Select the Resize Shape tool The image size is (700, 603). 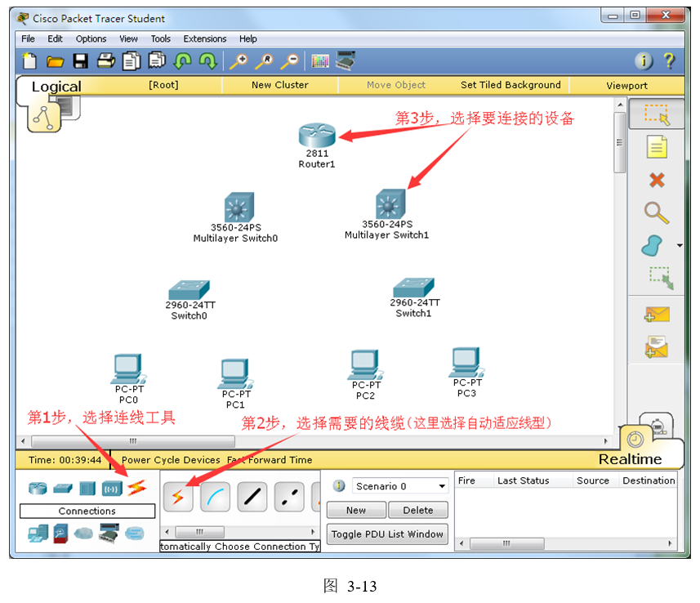660,278
